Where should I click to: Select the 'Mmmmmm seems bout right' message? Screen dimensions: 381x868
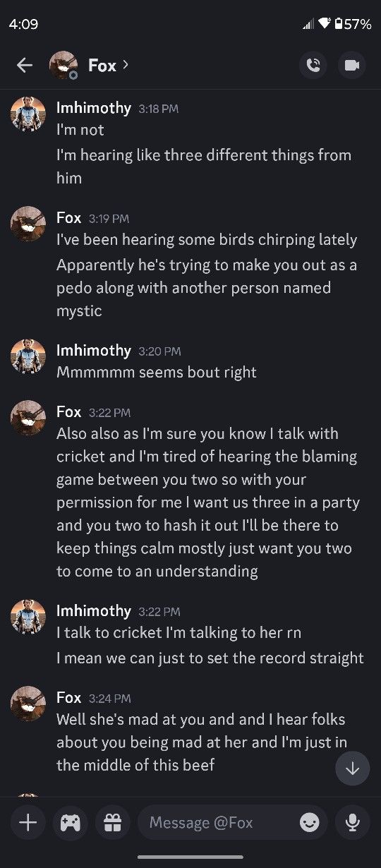pos(157,373)
